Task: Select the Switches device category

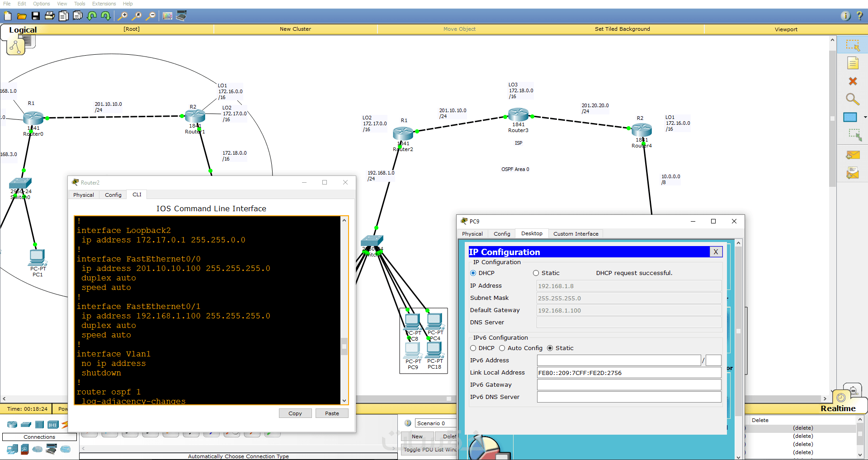Action: pos(26,425)
